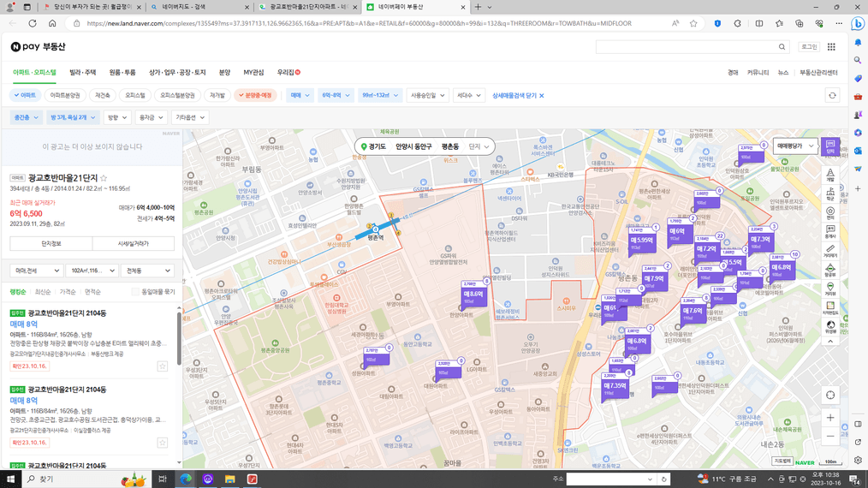Screen dimensions: 868x488
Task: Reset filters with the refresh icon
Action: pyautogui.click(x=832, y=95)
